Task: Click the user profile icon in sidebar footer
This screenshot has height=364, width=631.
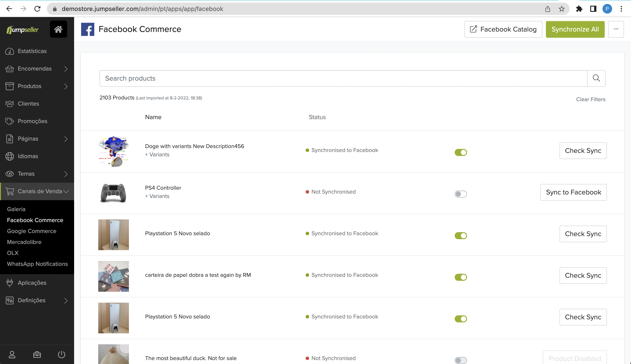Action: pyautogui.click(x=12, y=354)
